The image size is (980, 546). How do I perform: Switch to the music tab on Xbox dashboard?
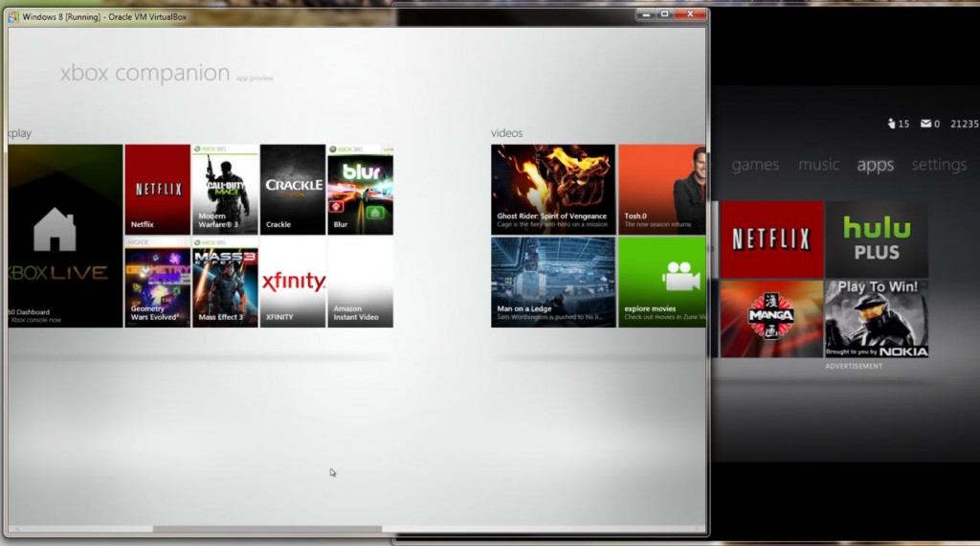(x=818, y=165)
